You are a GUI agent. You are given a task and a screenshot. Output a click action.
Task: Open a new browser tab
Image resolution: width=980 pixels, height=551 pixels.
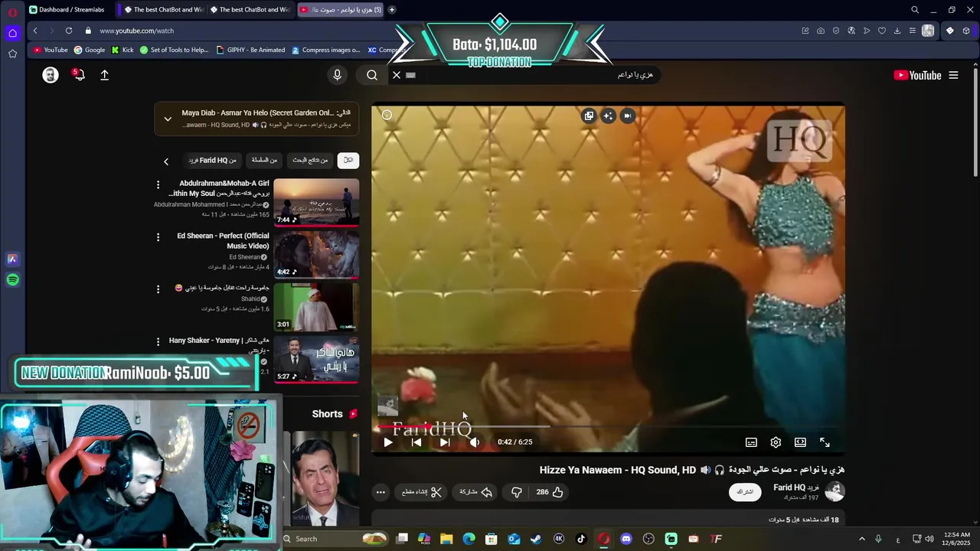[x=392, y=10]
